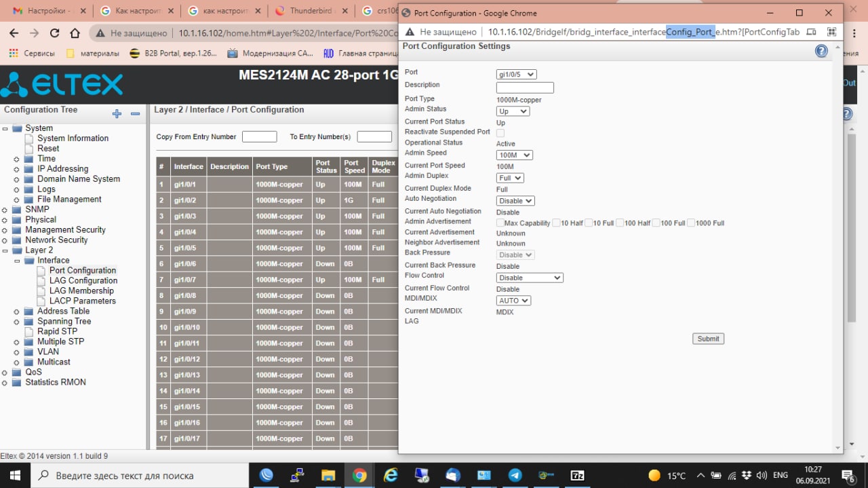Open Admin Duplex dropdown

(510, 178)
